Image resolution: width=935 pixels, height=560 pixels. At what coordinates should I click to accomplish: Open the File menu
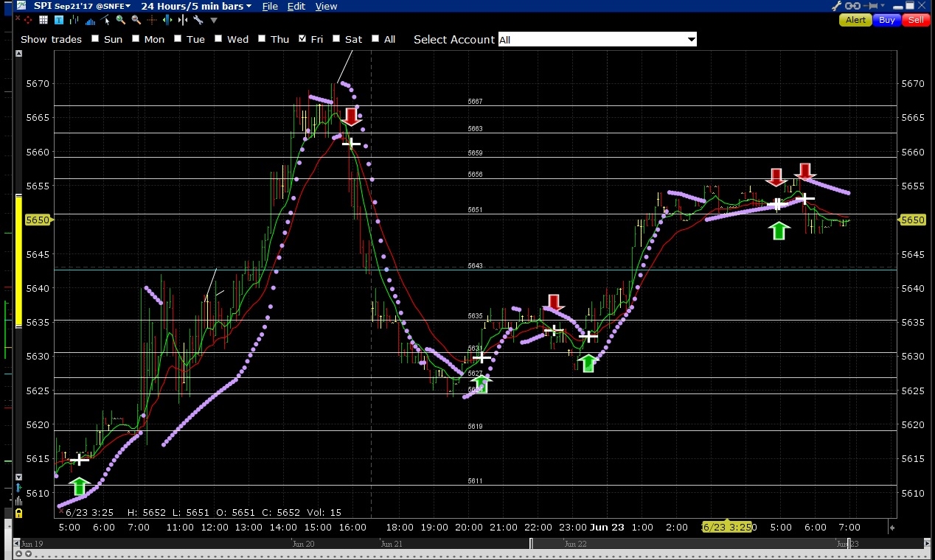[x=270, y=6]
